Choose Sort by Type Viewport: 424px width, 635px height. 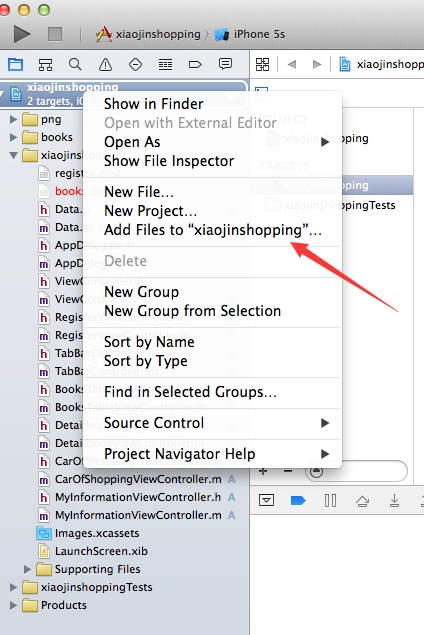click(x=146, y=361)
